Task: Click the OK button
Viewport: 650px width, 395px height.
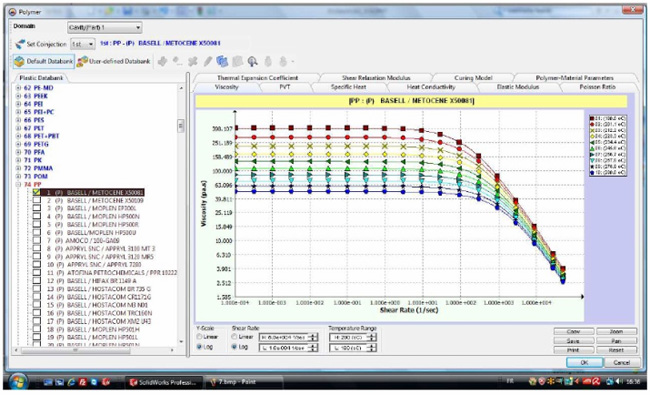Action: click(584, 362)
